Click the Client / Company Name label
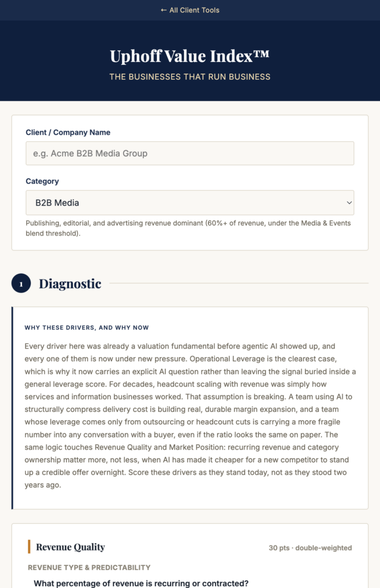Screen dimensions: 380x588 68,133
